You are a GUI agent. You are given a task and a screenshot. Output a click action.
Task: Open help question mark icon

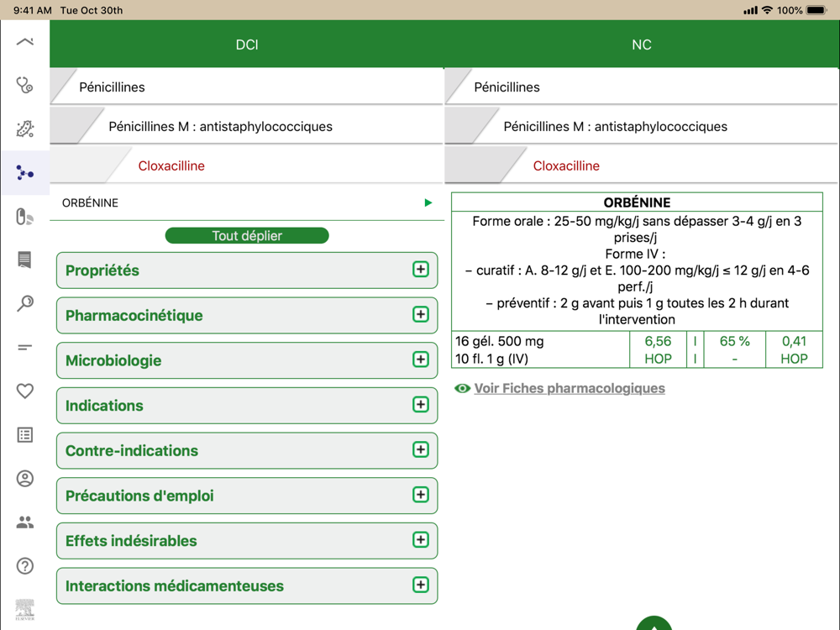[24, 565]
